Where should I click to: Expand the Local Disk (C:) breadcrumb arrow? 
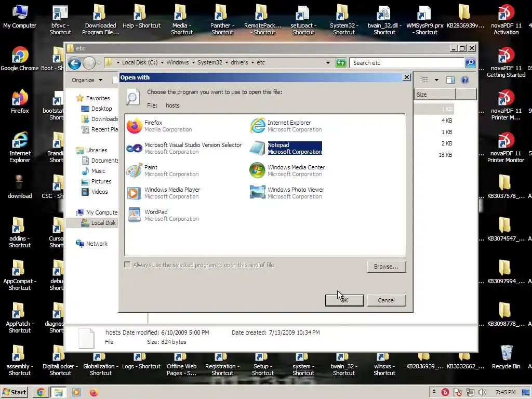coord(162,63)
